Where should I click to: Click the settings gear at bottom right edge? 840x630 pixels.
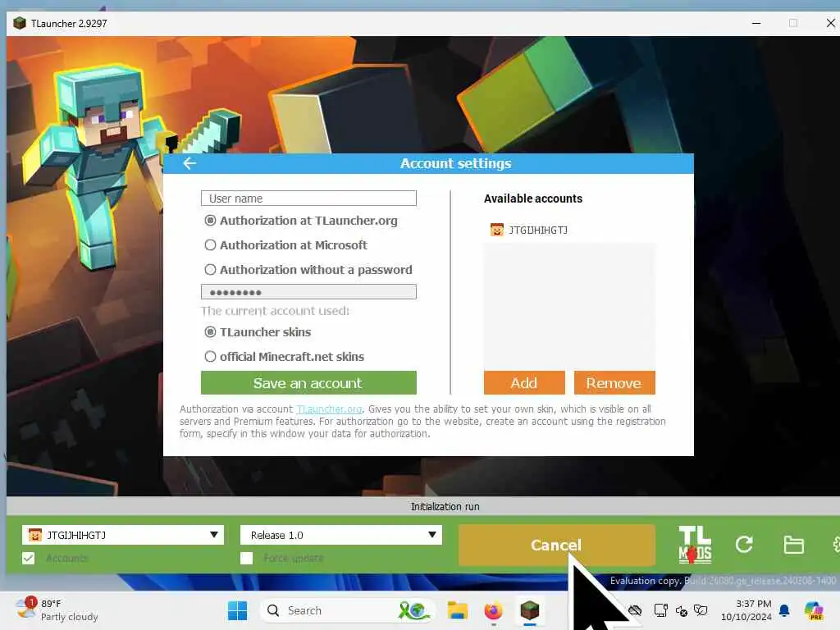[x=836, y=545]
